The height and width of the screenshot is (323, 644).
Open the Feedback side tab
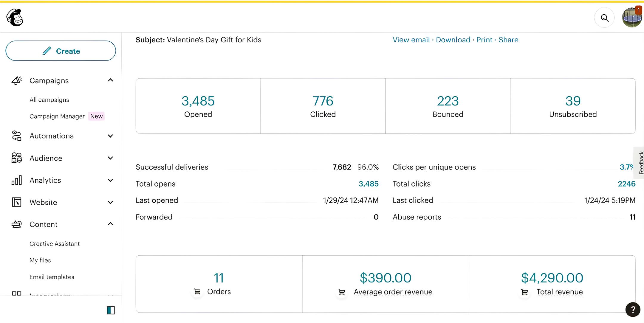click(x=640, y=163)
